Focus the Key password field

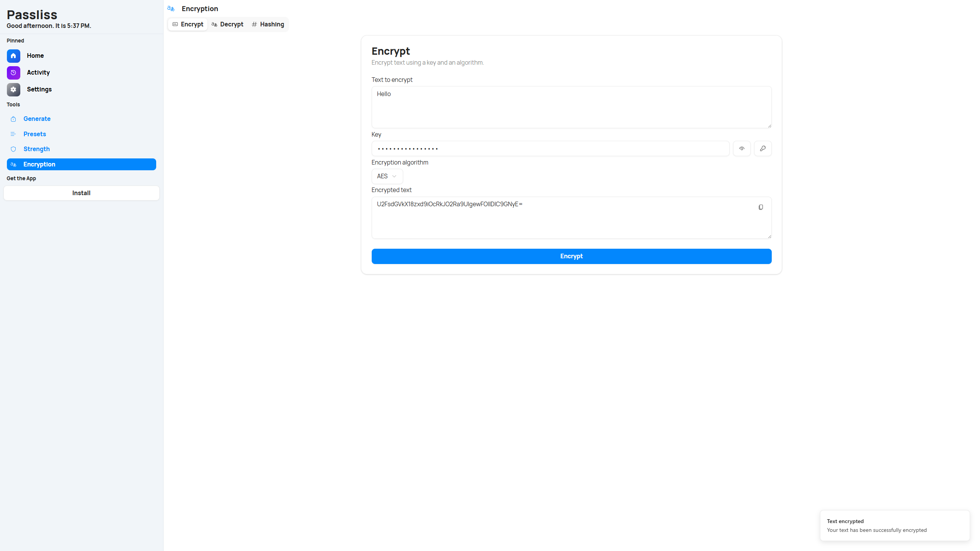pyautogui.click(x=550, y=148)
